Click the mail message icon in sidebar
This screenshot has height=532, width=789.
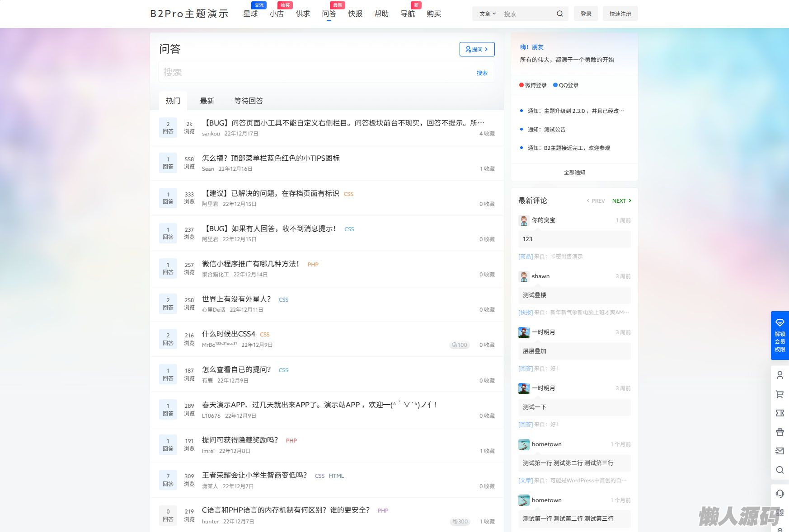click(780, 451)
